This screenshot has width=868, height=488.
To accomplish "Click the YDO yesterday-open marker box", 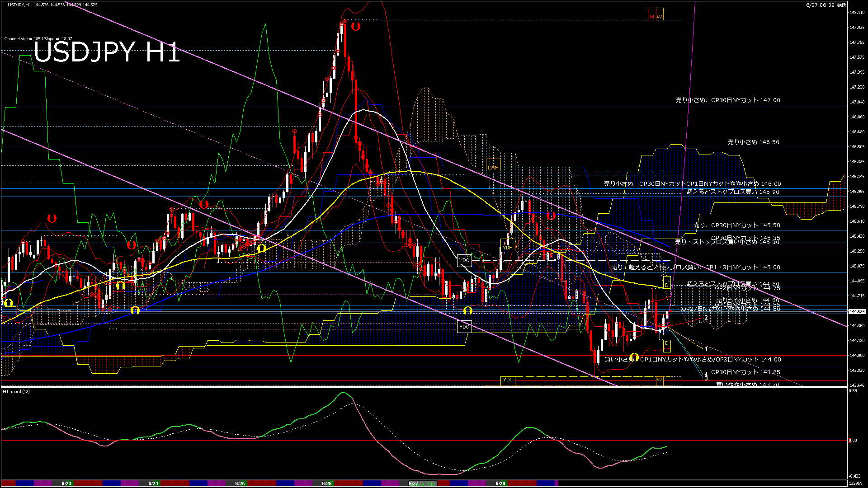I will tap(464, 260).
